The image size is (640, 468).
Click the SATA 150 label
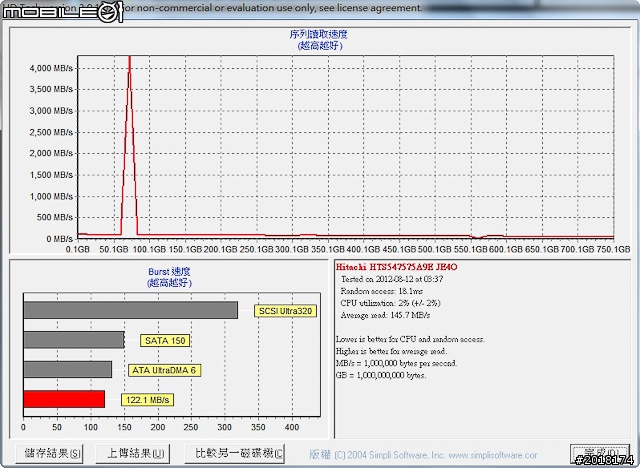[165, 340]
